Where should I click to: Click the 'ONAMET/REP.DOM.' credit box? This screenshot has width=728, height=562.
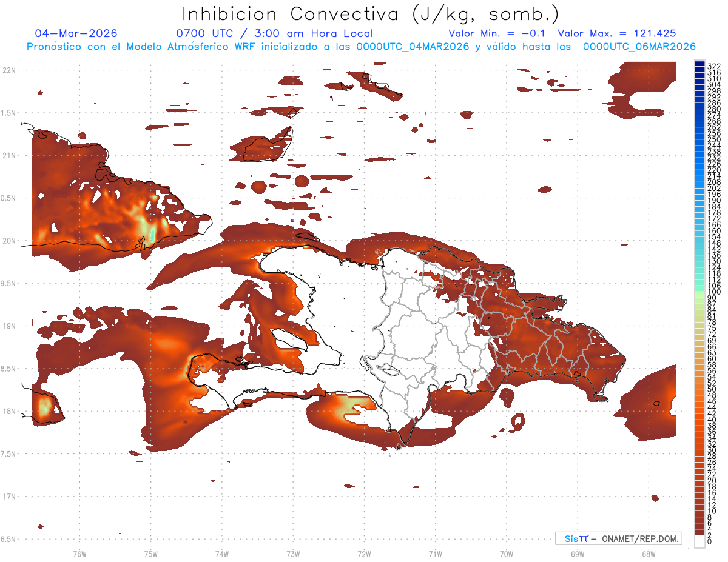(x=618, y=538)
